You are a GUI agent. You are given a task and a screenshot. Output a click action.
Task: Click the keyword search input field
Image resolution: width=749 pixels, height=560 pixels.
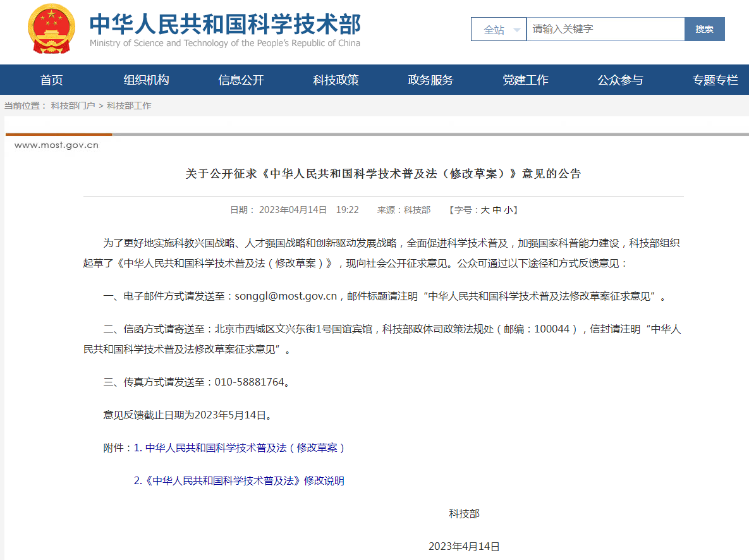pos(605,29)
